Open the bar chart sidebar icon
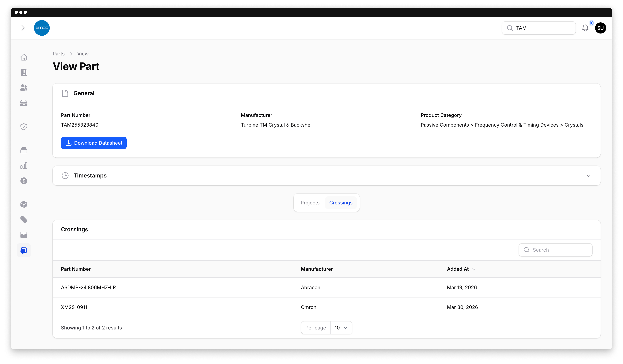This screenshot has height=364, width=623. 24,166
